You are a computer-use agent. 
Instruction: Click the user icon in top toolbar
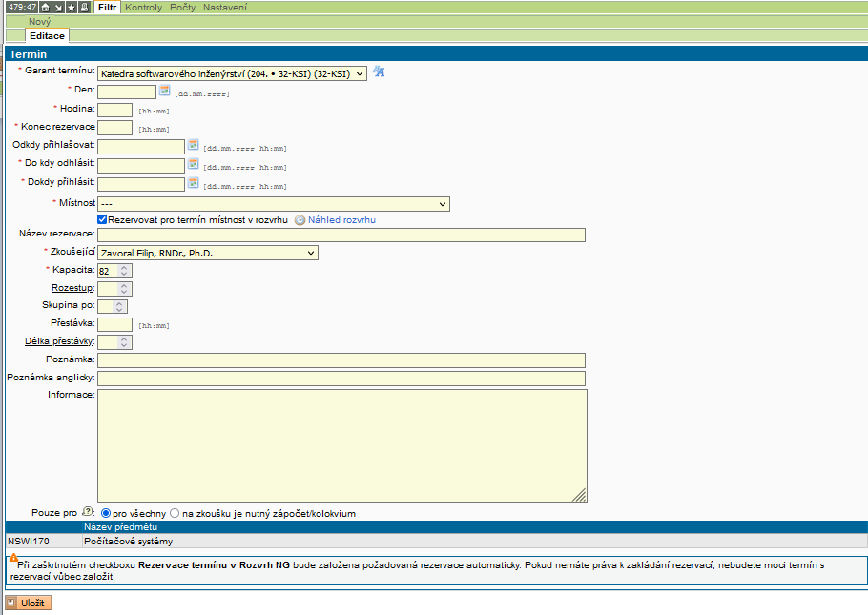[x=85, y=8]
